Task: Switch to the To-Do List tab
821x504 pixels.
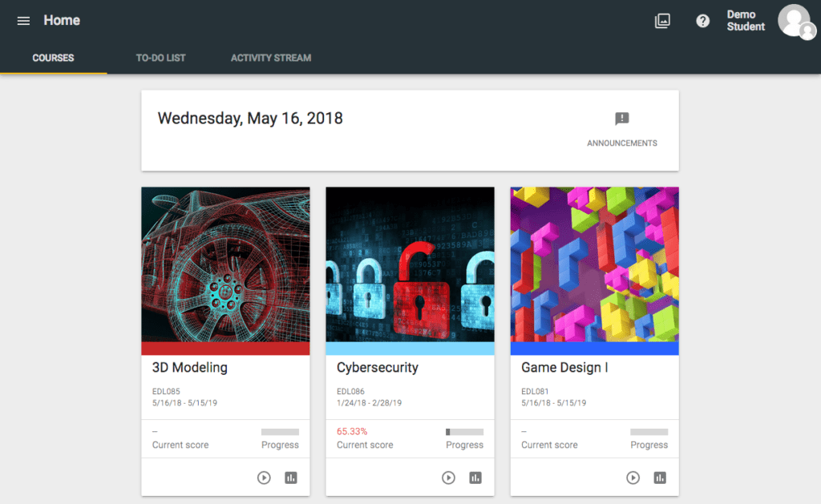Action: coord(160,58)
